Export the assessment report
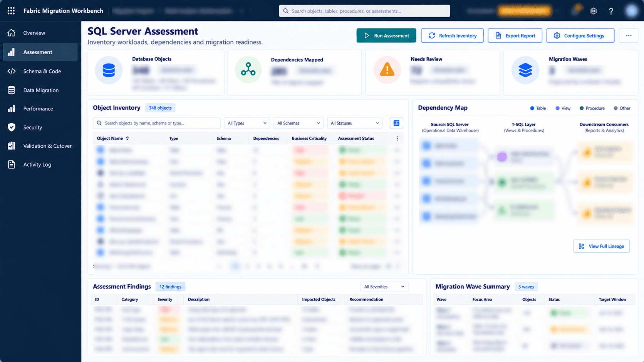The width and height of the screenshot is (644, 362). coord(515,35)
